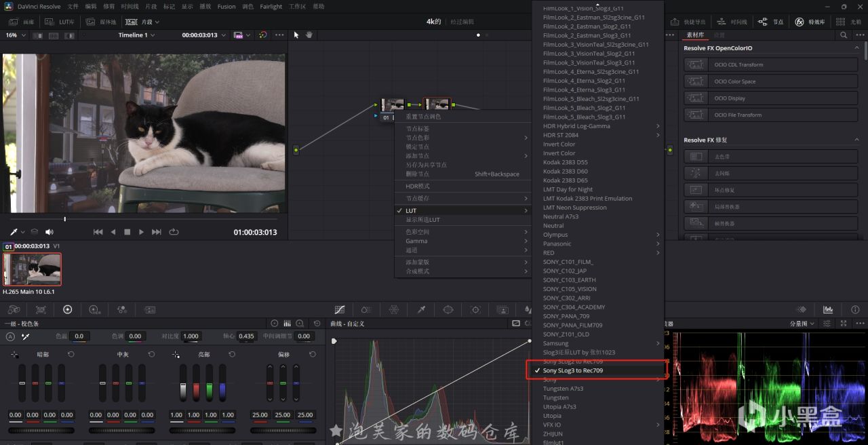
Task: Pick white point crosshair for 亮部
Action: point(176,354)
